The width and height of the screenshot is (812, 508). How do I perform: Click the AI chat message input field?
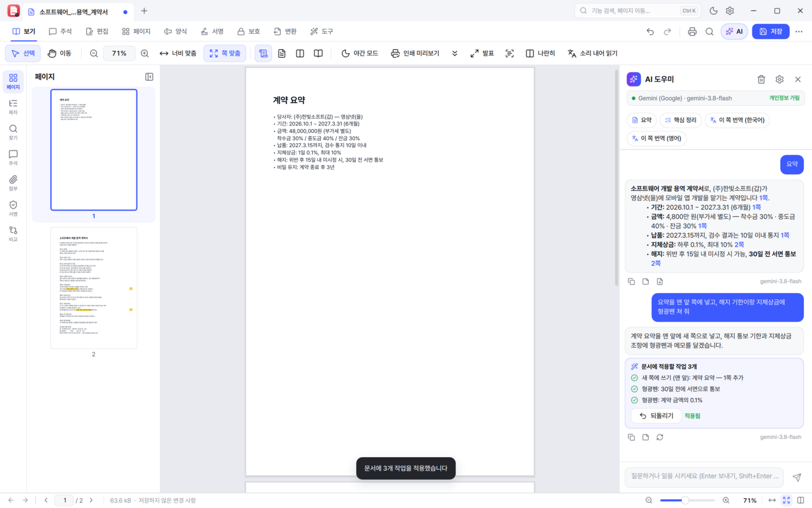(x=704, y=477)
